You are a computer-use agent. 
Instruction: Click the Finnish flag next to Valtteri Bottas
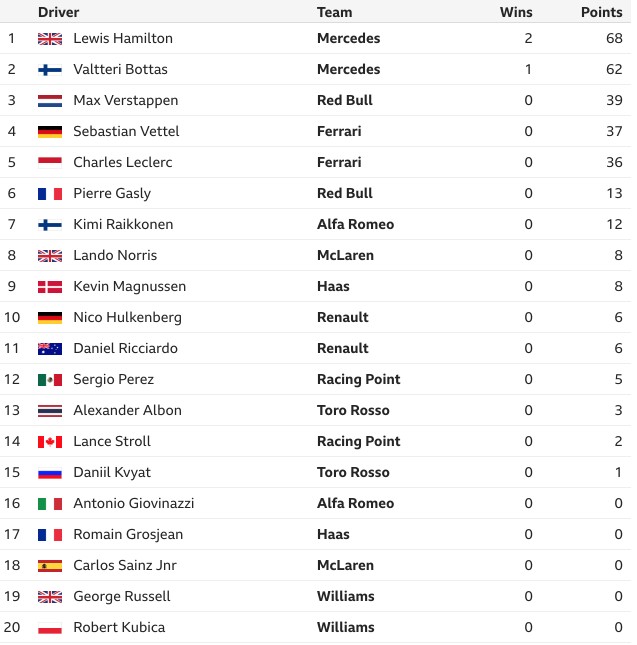click(x=50, y=70)
